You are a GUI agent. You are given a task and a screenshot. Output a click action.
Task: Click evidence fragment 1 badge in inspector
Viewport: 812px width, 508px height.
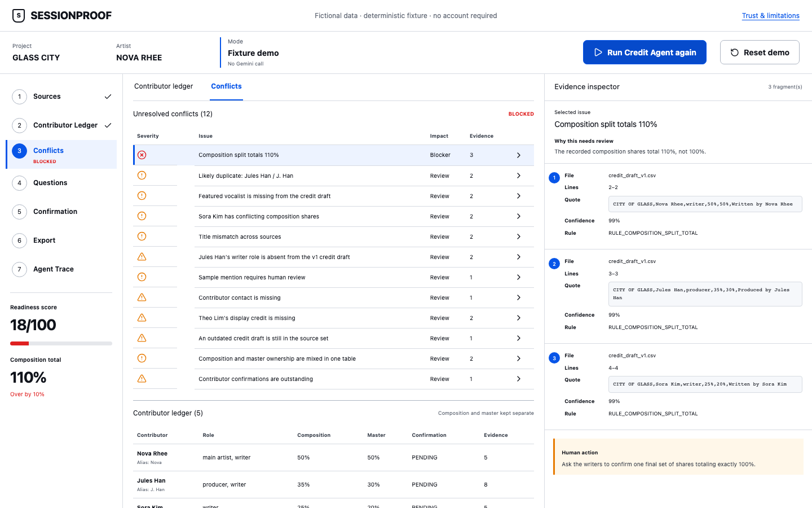click(x=554, y=178)
